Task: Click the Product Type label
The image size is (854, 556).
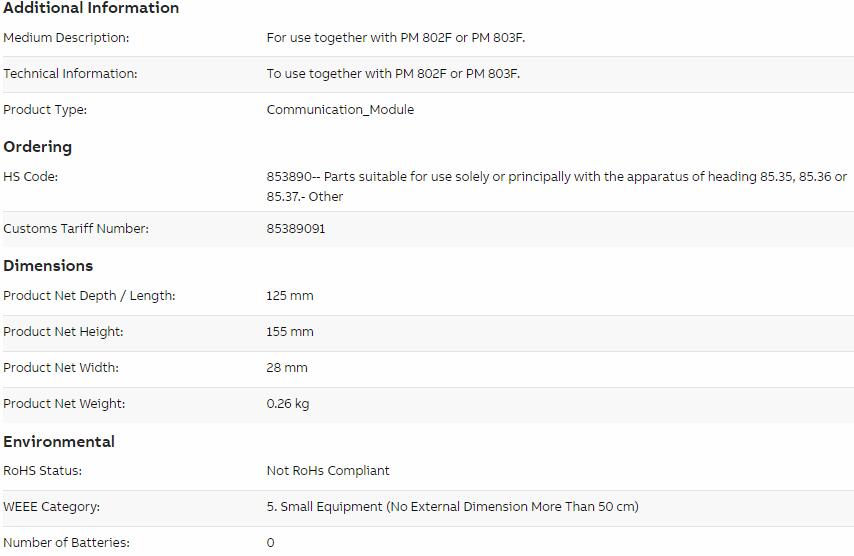Action: click(45, 109)
